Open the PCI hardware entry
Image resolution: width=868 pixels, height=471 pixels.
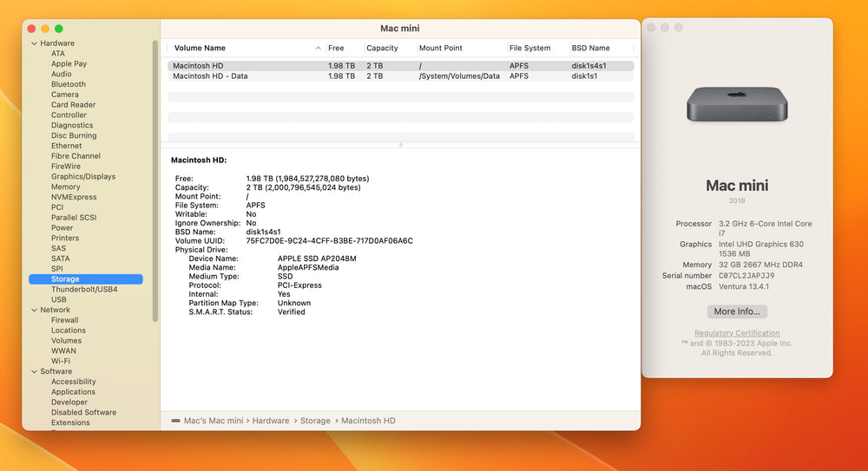57,207
